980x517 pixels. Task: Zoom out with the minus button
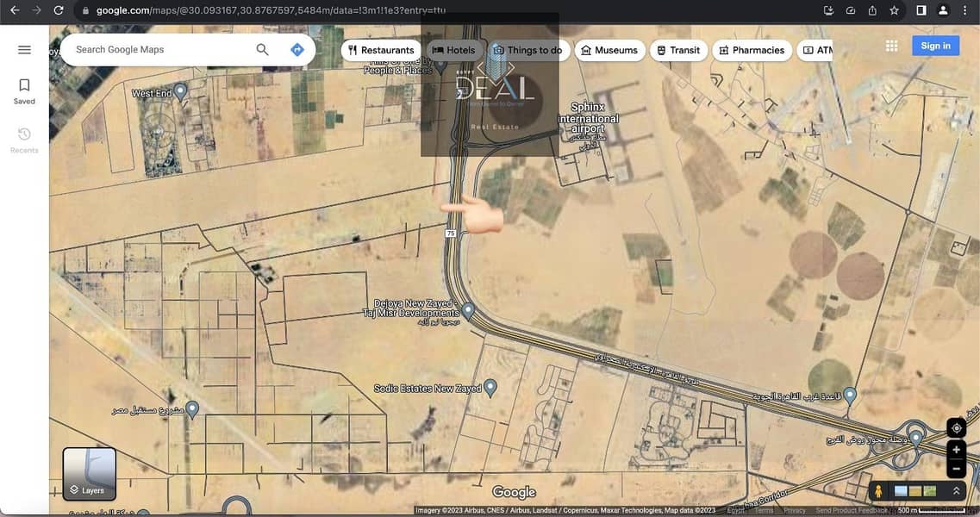click(956, 469)
